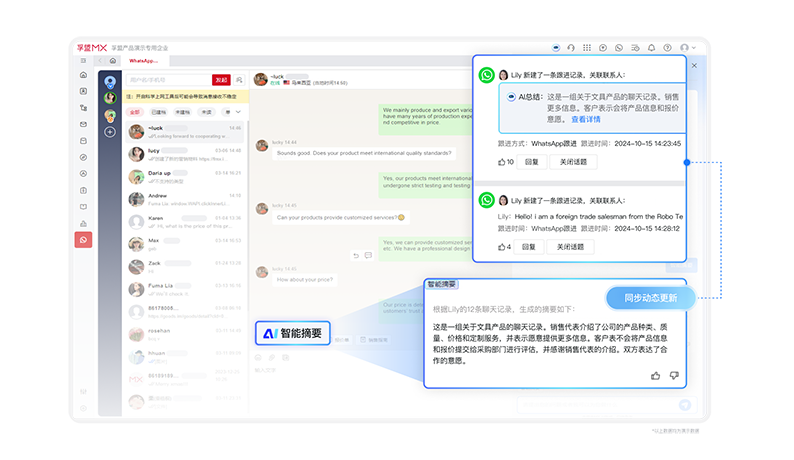Switch to the WhatsApp tab
The height and width of the screenshot is (460, 794).
tap(143, 61)
